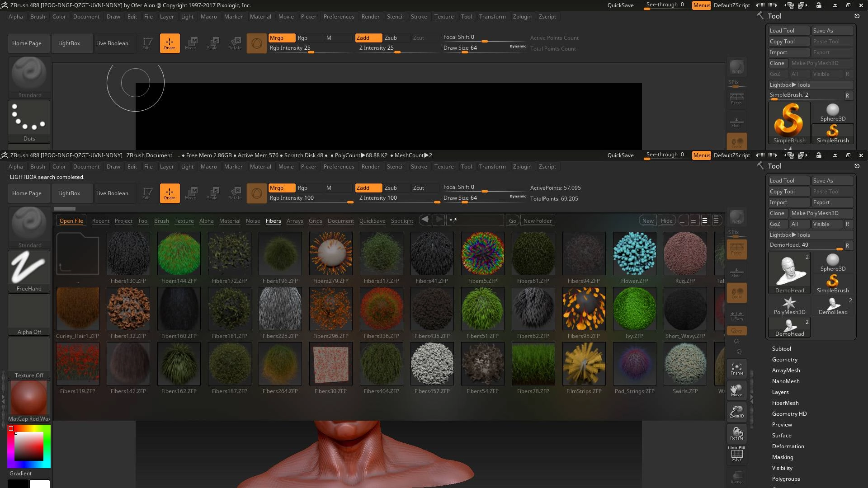Select the Sphere3D tool in the lower Tool palette

tap(833, 263)
